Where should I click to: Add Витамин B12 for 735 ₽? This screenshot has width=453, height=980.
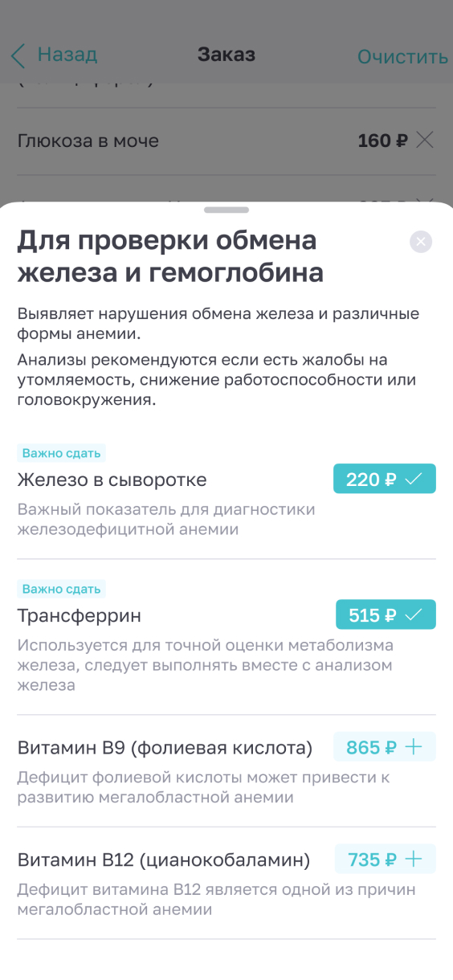[386, 860]
